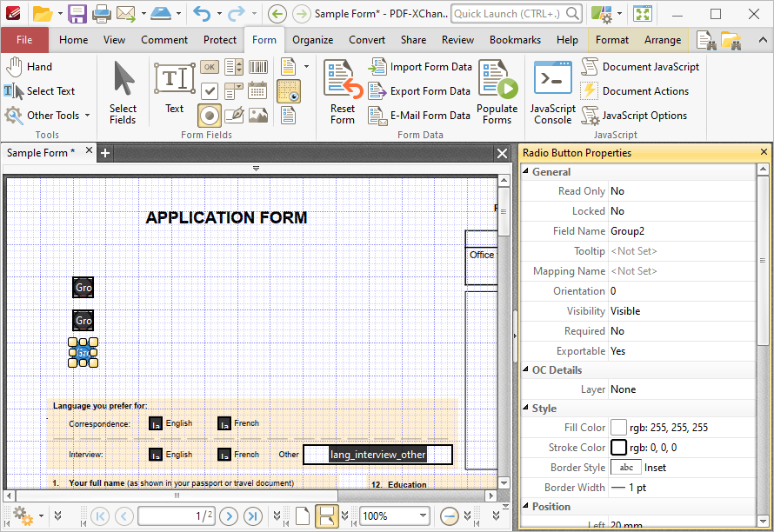Open the form fields more options arrow
The width and height of the screenshot is (774, 532).
(x=306, y=67)
